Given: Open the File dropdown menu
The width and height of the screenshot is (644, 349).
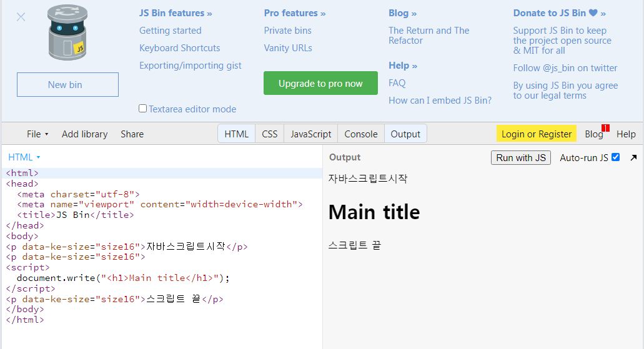Looking at the screenshot, I should click(37, 134).
